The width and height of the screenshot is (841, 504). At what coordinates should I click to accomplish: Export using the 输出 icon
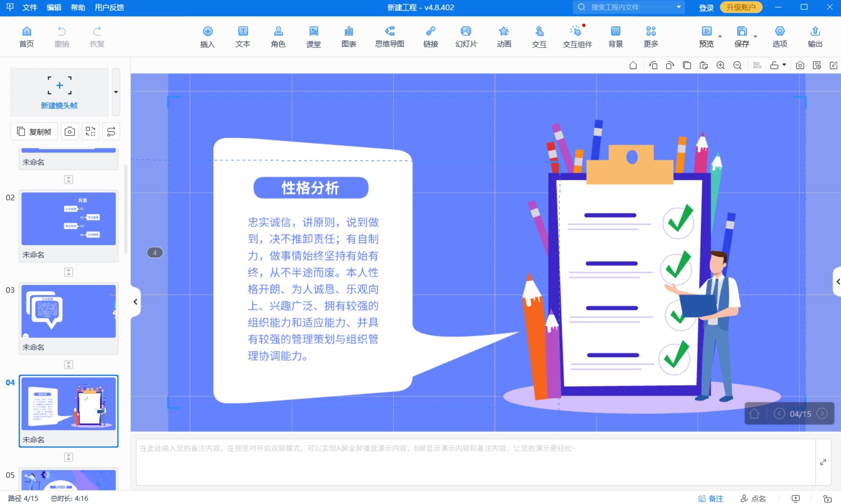815,37
